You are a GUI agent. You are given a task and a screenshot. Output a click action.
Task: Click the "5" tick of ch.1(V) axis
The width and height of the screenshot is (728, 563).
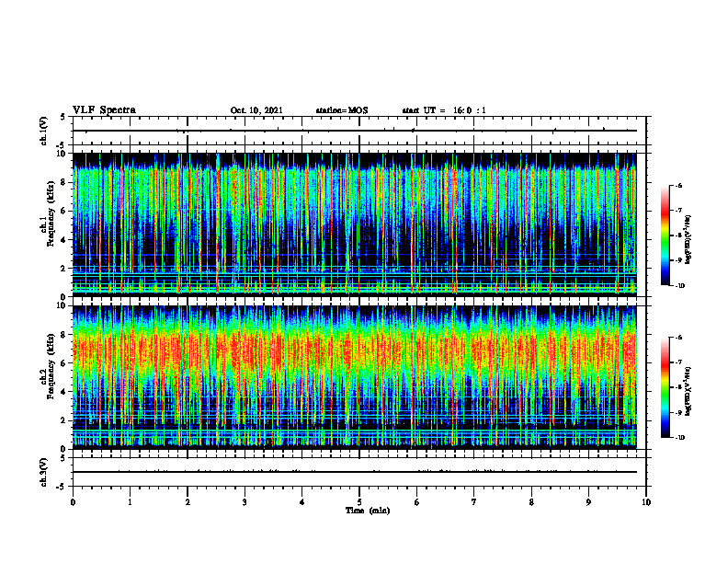pyautogui.click(x=63, y=118)
